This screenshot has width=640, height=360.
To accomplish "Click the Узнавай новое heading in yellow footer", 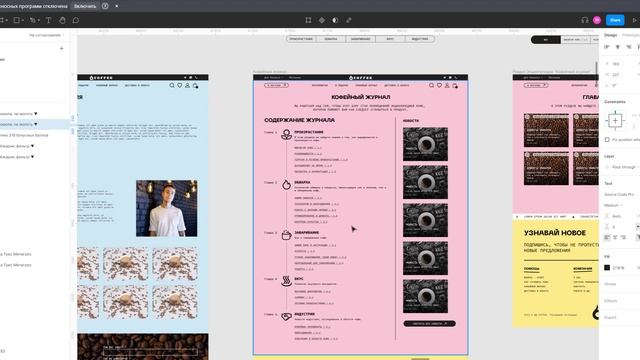I will point(555,233).
